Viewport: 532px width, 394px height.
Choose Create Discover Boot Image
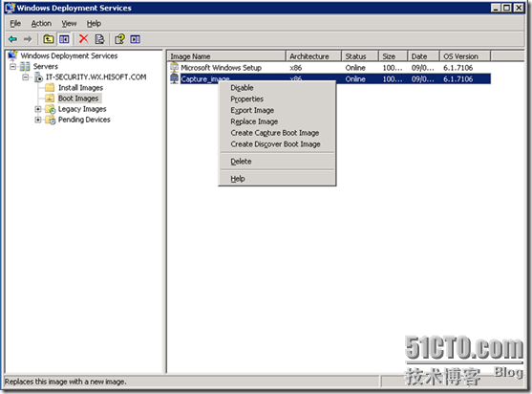[277, 144]
